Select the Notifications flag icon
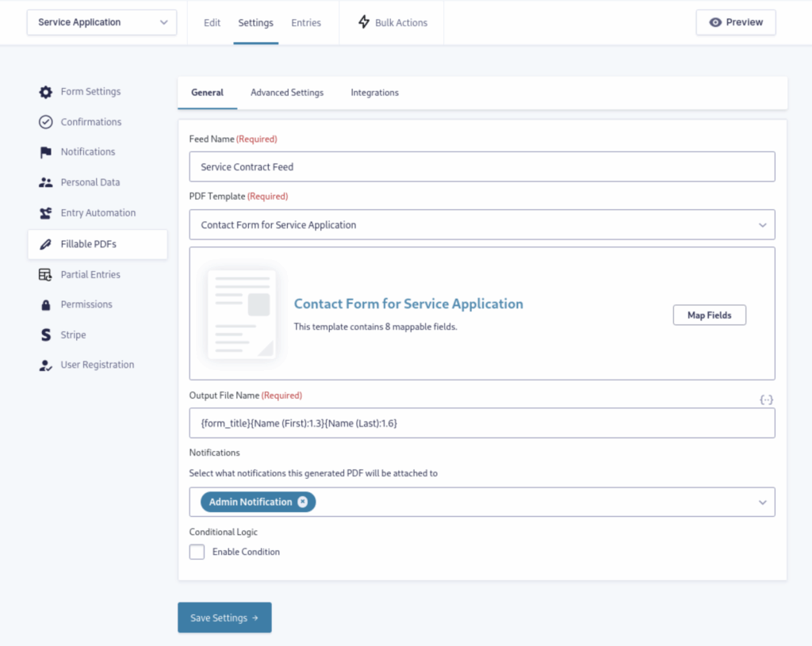 [x=45, y=151]
